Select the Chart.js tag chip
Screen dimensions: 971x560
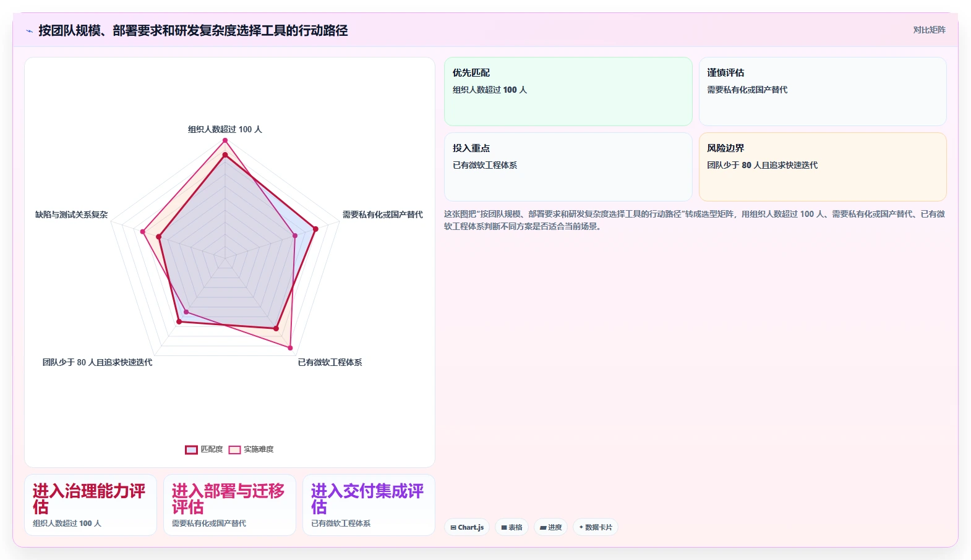[x=467, y=527]
